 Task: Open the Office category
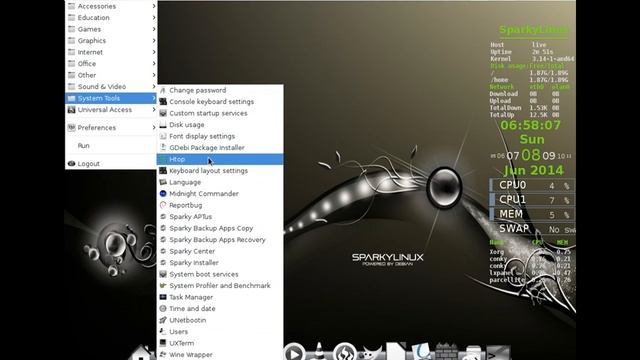point(111,63)
